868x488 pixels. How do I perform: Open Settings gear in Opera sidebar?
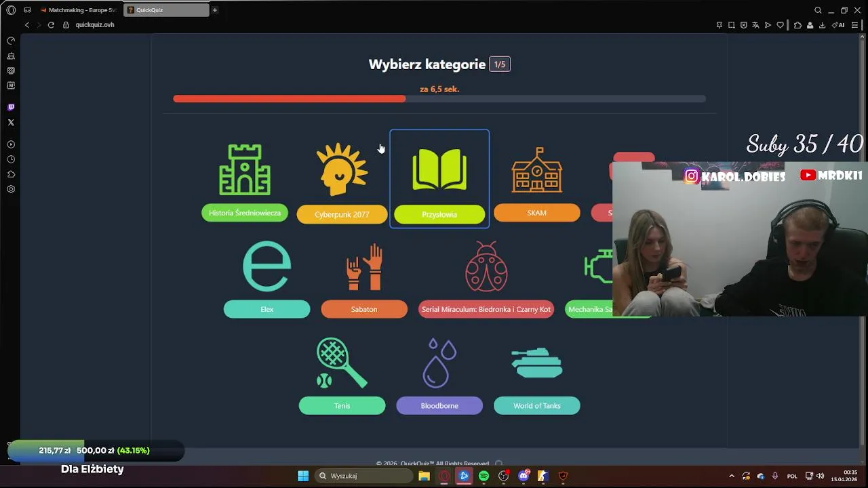[11, 189]
